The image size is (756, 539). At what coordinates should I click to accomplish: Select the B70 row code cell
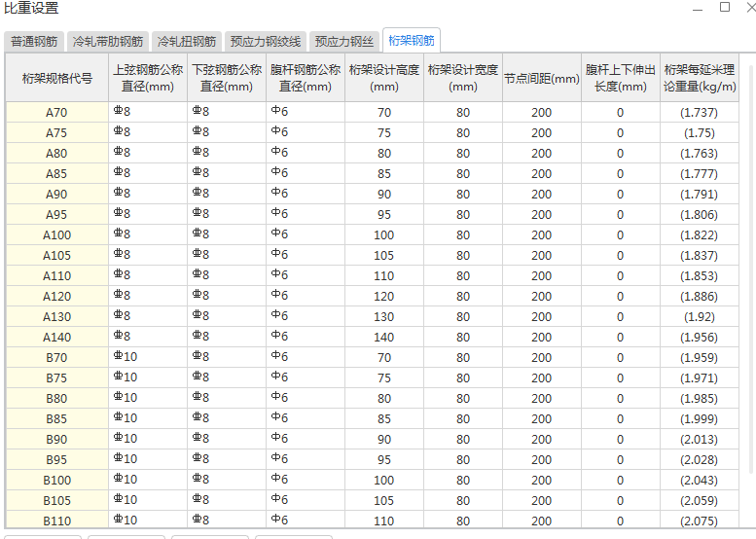click(56, 358)
